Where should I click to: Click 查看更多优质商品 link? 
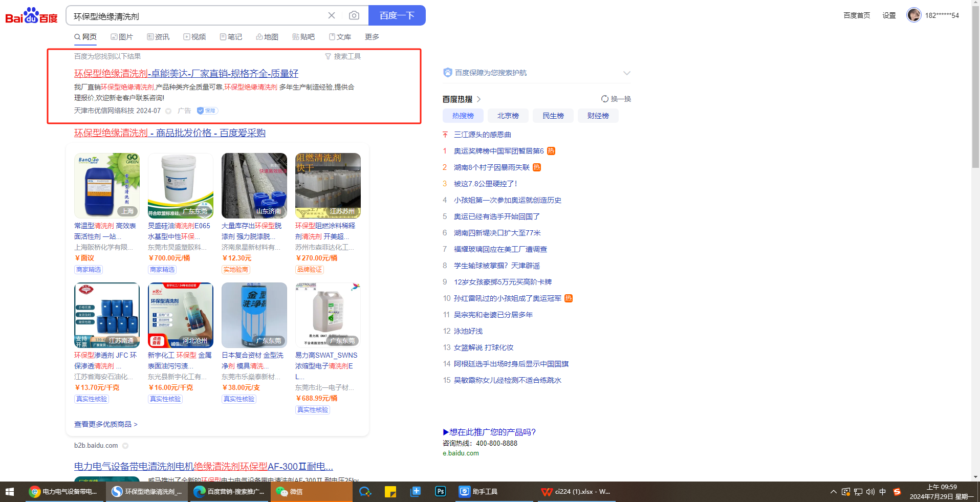[106, 424]
